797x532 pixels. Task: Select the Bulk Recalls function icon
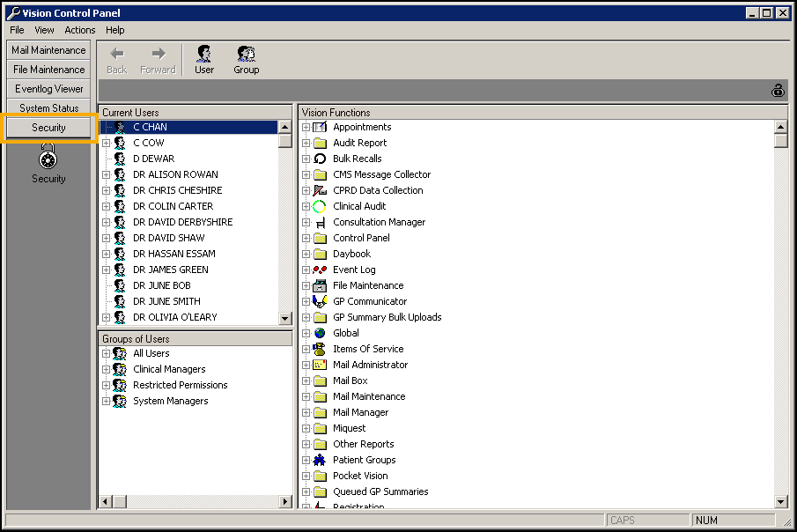320,159
